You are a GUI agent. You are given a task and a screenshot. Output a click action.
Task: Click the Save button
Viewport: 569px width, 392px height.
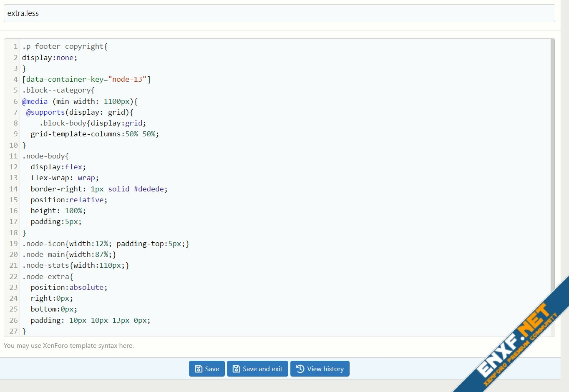coord(207,369)
